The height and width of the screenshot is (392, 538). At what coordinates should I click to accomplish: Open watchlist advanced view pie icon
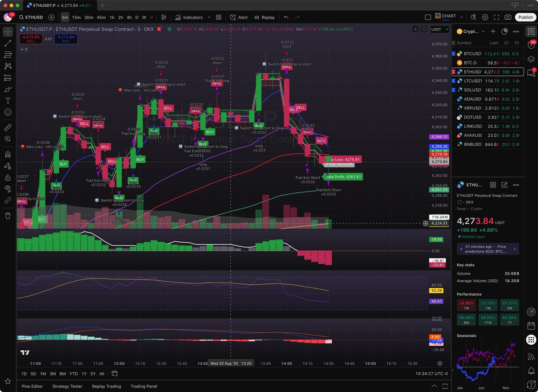pos(505,31)
